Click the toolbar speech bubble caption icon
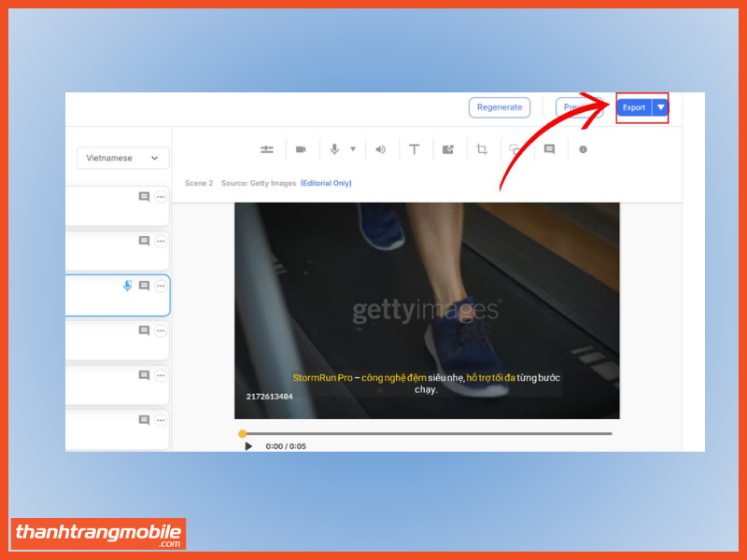The image size is (747, 560). point(549,149)
